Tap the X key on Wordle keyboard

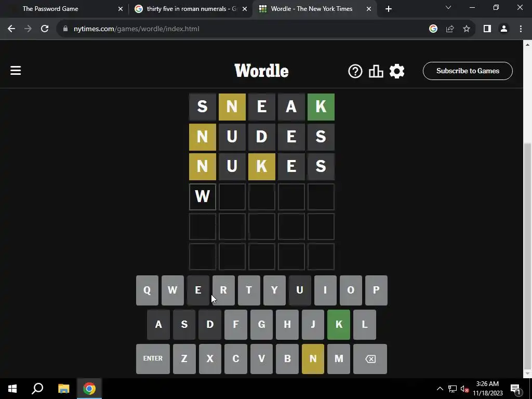(x=210, y=359)
